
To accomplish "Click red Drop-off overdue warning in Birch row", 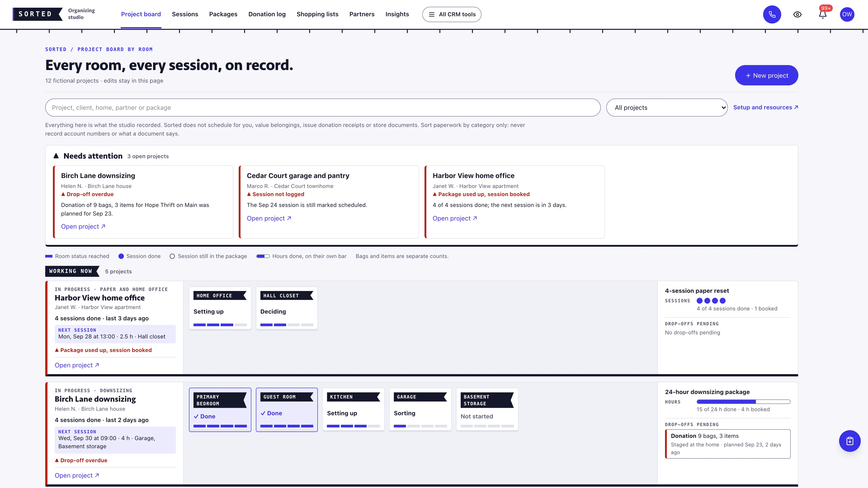I will click(81, 460).
